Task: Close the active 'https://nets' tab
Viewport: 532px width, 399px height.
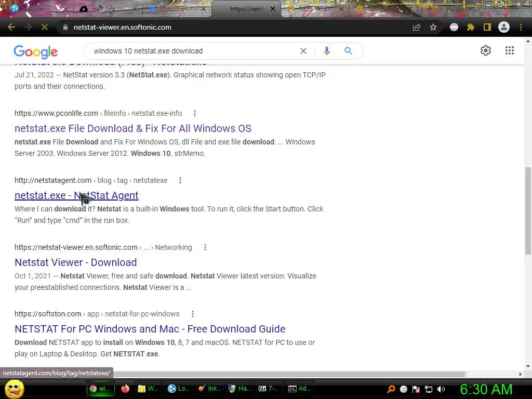Action: click(x=273, y=9)
